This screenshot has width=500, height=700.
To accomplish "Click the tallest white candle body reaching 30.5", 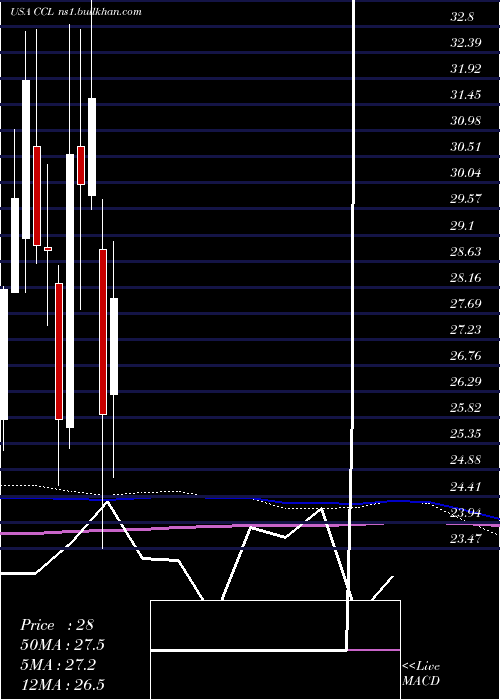I will click(x=70, y=291).
